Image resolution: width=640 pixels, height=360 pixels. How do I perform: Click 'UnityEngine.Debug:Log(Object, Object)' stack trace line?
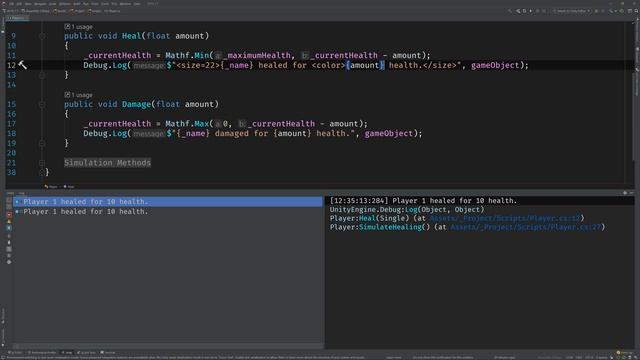407,209
